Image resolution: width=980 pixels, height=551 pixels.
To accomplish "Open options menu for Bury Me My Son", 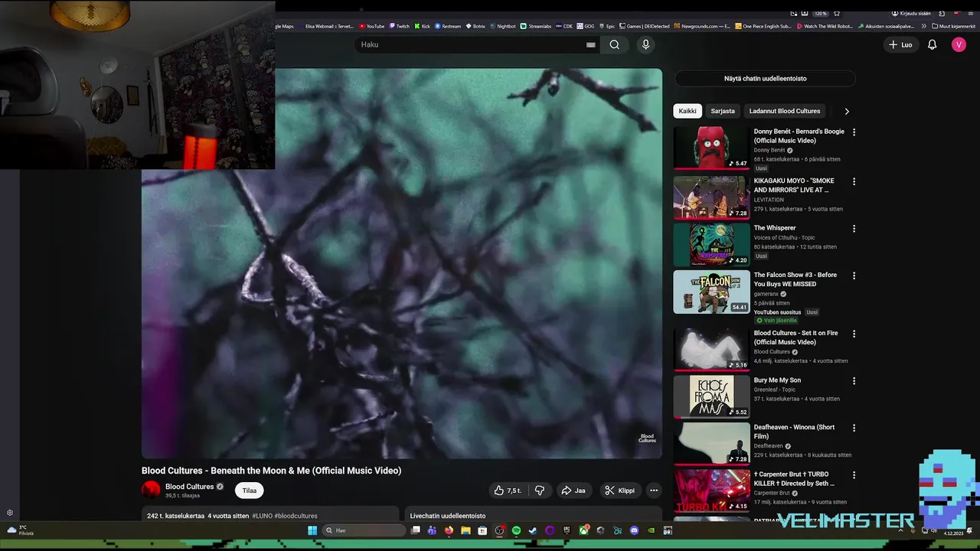I will point(854,381).
